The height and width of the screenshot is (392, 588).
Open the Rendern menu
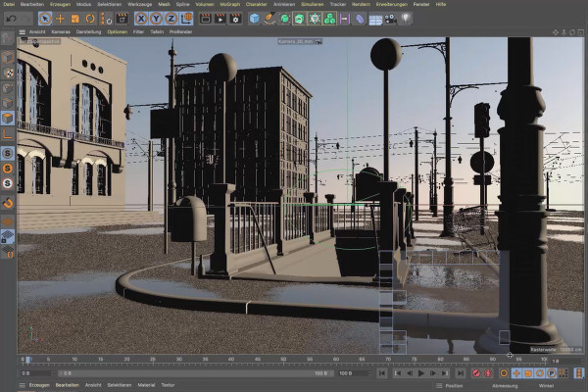point(361,5)
